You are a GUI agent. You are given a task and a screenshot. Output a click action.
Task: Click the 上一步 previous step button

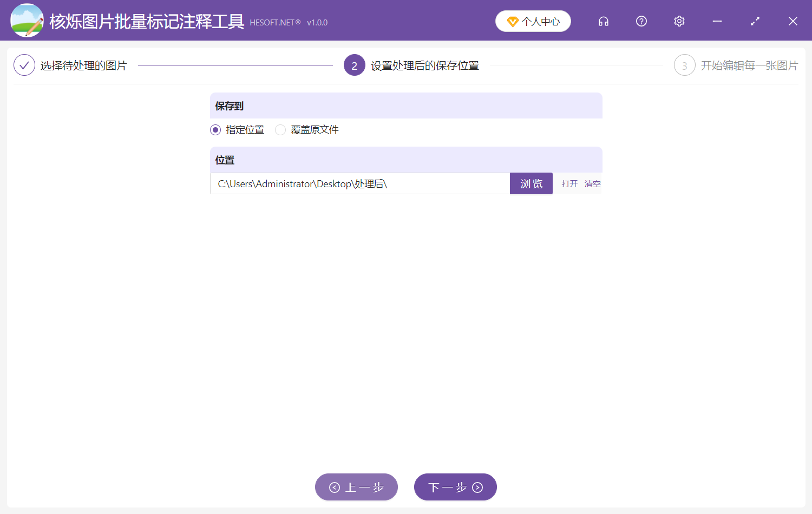(x=356, y=487)
